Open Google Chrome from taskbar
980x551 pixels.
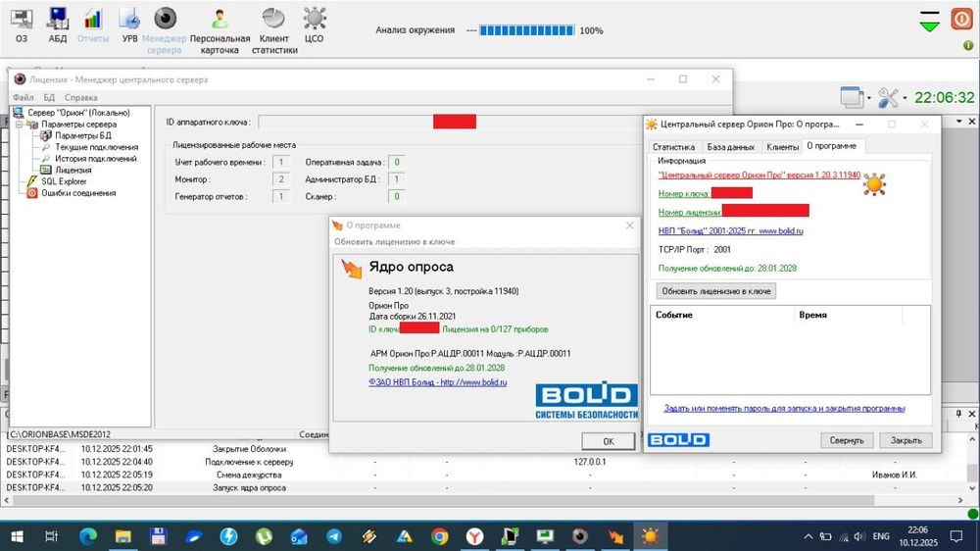pos(439,536)
